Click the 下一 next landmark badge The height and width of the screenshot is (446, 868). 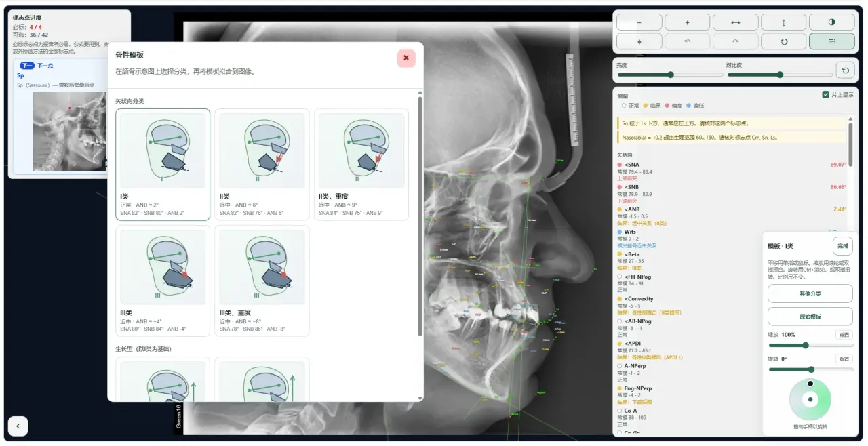click(x=27, y=66)
